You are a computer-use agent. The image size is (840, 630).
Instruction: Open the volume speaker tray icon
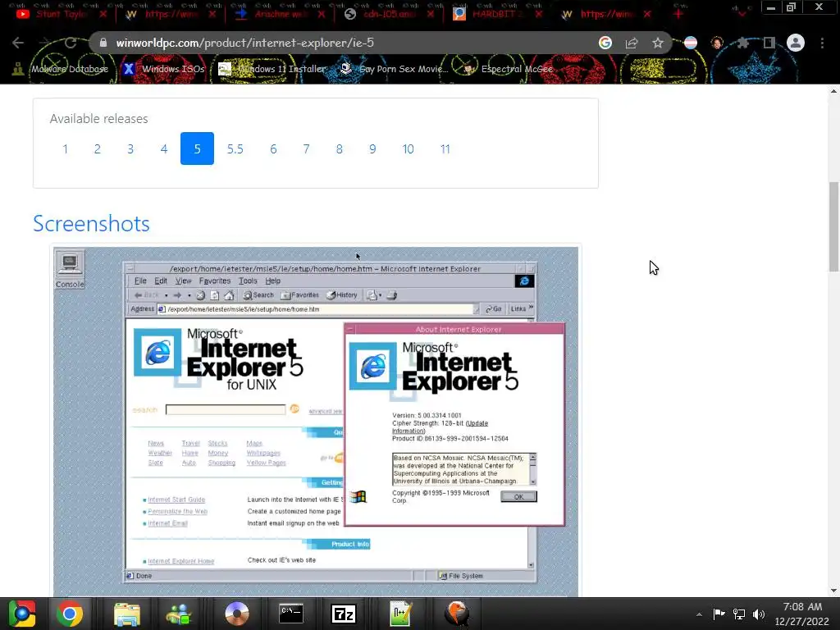pos(758,614)
